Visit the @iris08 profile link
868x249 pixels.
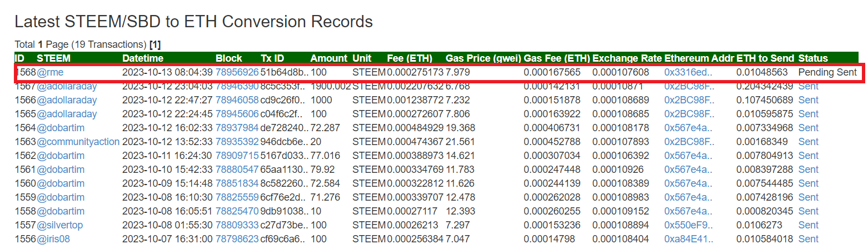53,239
